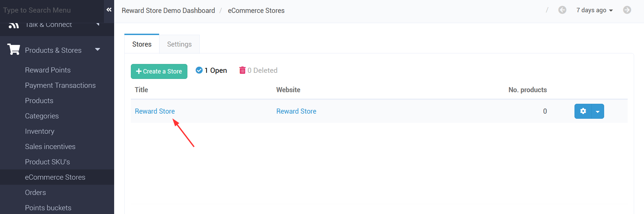The height and width of the screenshot is (214, 644).
Task: Click the red trash Deleted icon
Action: coord(242,70)
